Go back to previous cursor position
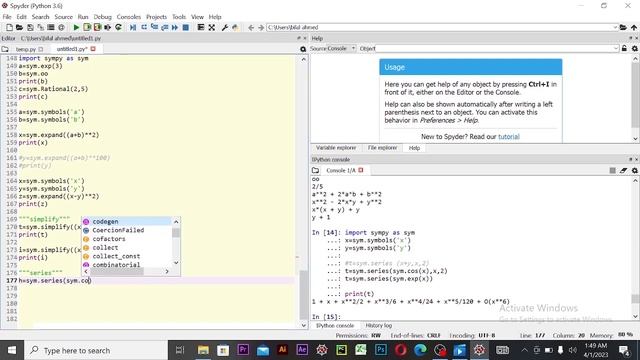 [x=251, y=27]
